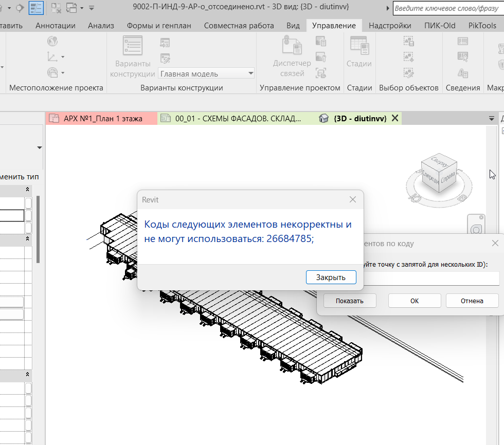Click the Load Selection icon
This screenshot has width=504, height=445.
(408, 57)
